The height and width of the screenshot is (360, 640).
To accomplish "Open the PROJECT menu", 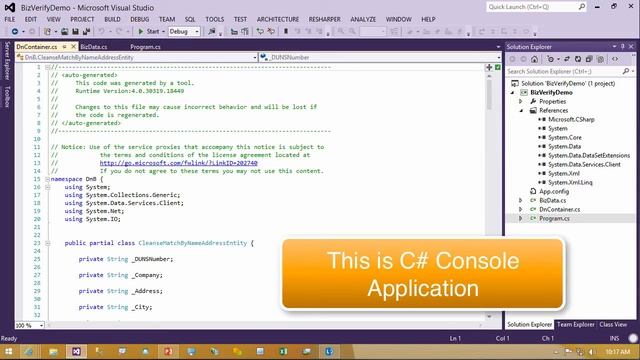I will point(82,19).
